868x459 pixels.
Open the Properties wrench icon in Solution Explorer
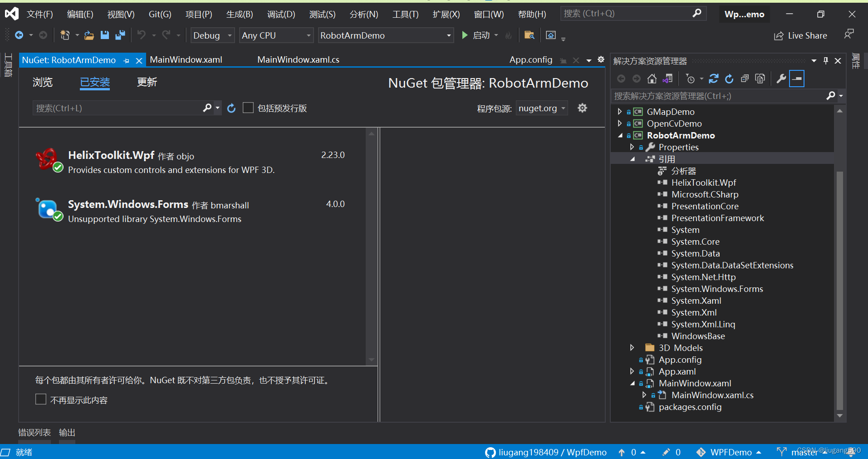coord(781,79)
